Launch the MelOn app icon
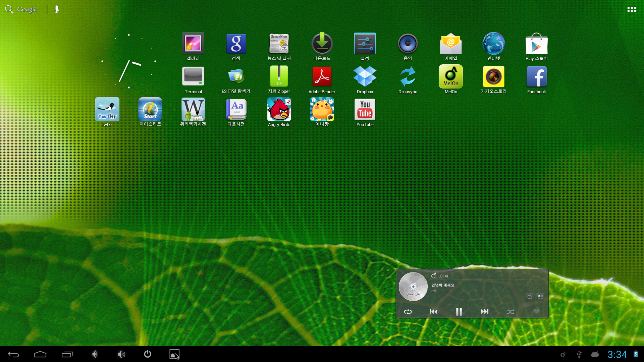Screen dimensions: 644x362 click(451, 79)
